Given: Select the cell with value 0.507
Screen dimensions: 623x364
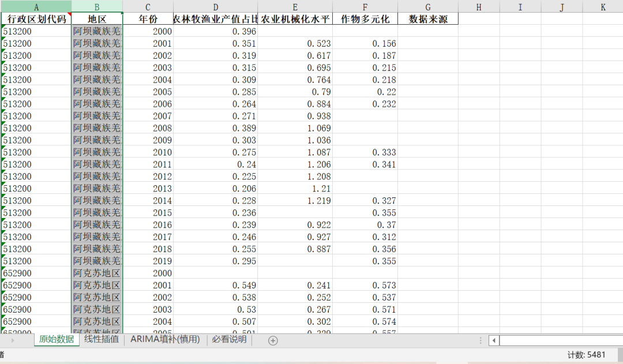Looking at the screenshot, I should coord(215,321).
